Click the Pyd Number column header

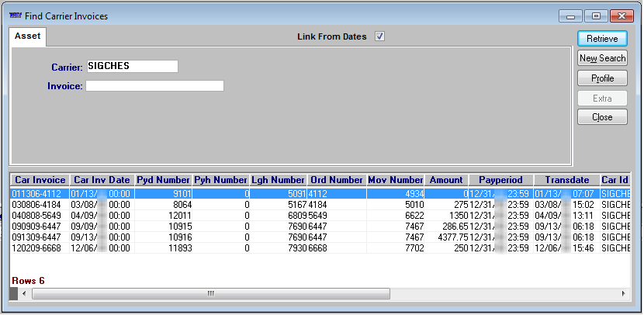tap(163, 180)
